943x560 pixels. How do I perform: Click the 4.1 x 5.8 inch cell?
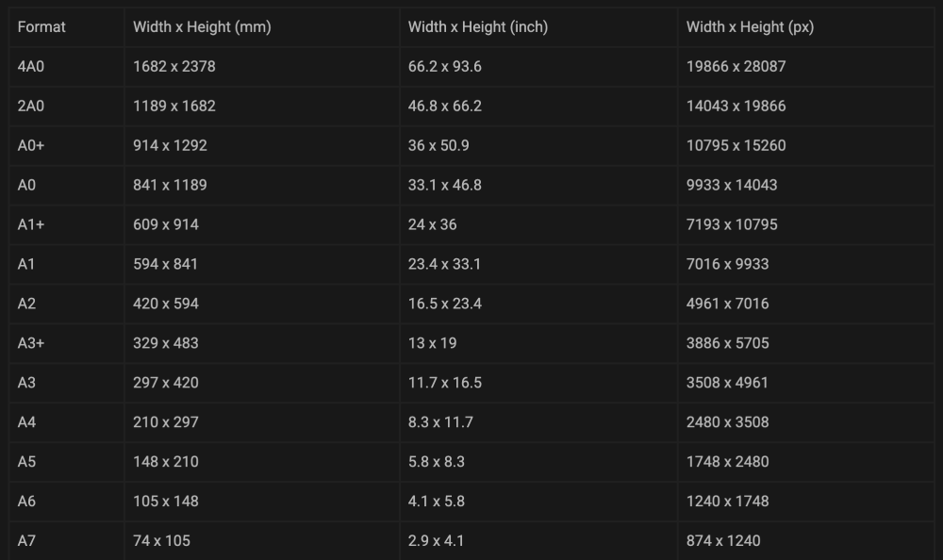pos(437,501)
